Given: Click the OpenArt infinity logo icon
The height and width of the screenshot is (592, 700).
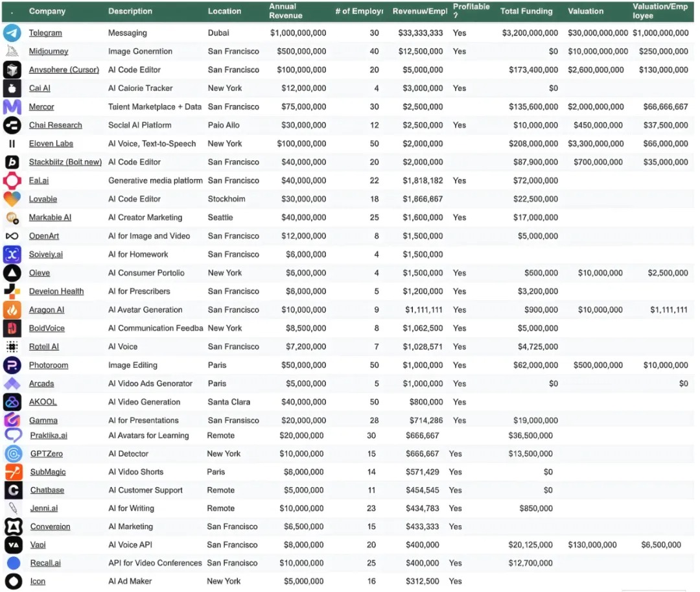Looking at the screenshot, I should (12, 236).
